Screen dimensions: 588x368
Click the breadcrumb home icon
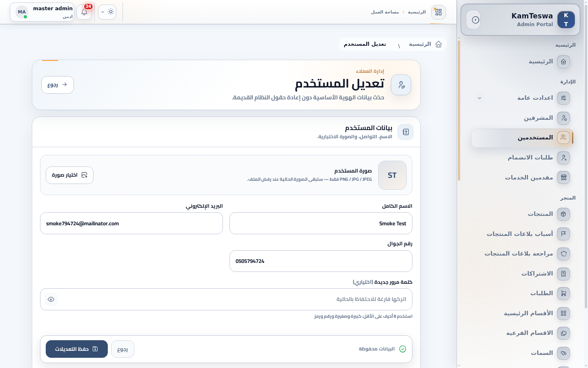[439, 44]
